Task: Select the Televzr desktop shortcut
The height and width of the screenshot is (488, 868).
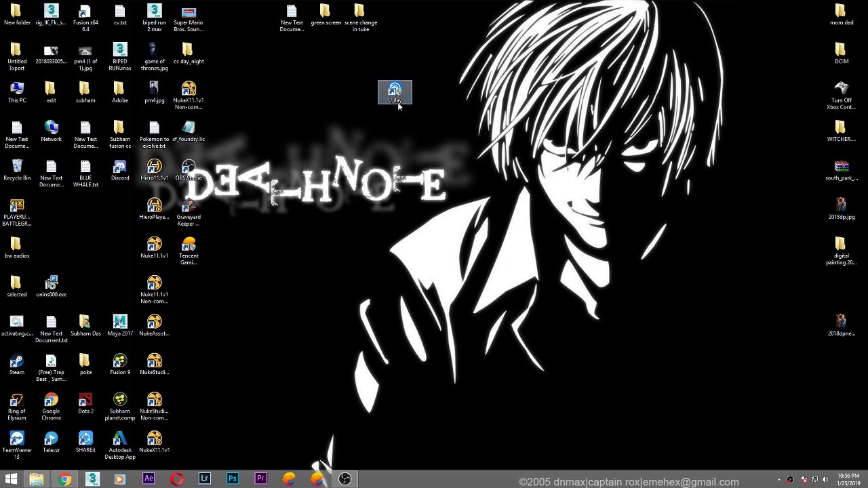Action: click(x=52, y=442)
